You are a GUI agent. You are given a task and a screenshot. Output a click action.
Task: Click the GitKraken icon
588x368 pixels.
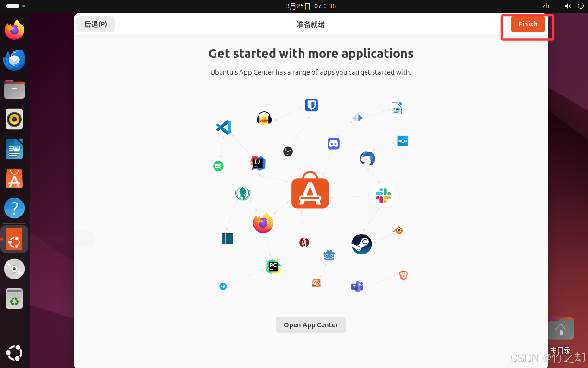point(243,193)
